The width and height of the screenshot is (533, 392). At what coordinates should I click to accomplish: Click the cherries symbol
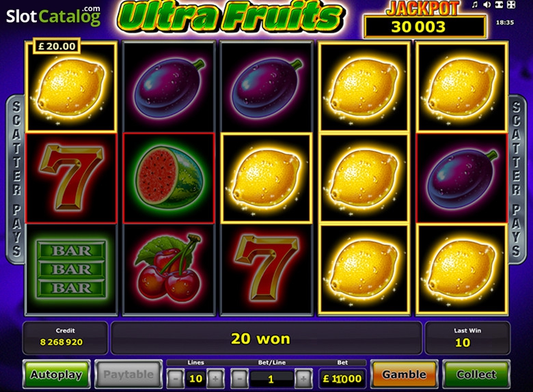click(169, 268)
